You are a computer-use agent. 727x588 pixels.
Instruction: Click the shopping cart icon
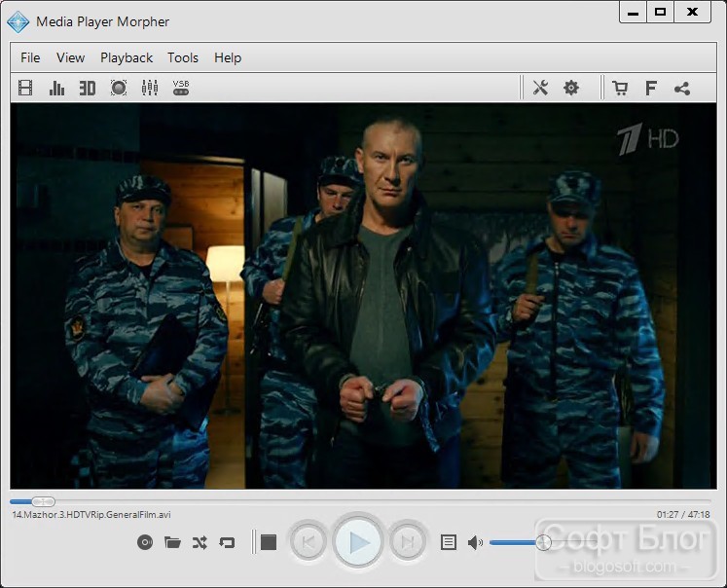620,88
